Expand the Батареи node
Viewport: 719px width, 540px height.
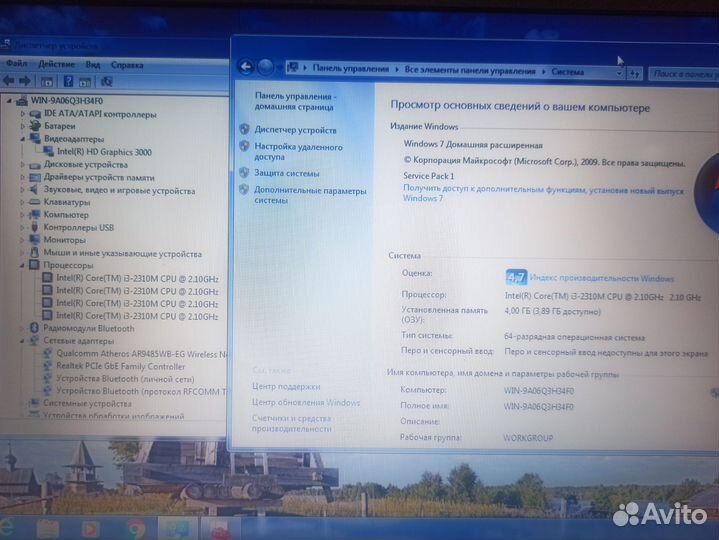tap(22, 126)
